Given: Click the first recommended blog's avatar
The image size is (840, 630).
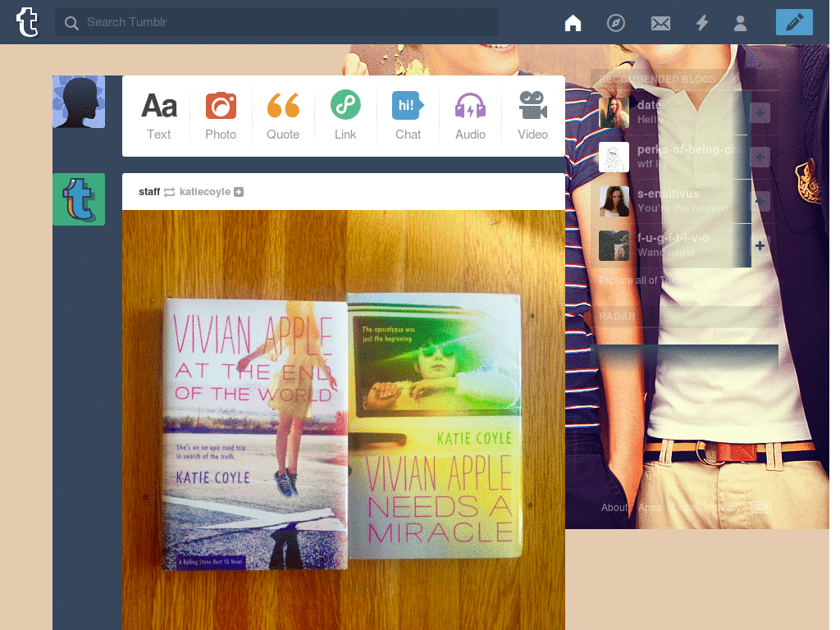Looking at the screenshot, I should (x=614, y=112).
